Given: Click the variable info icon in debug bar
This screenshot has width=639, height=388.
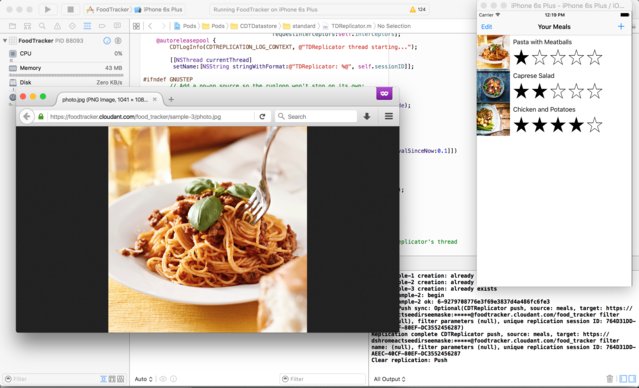Looking at the screenshot, I should coord(173,379).
